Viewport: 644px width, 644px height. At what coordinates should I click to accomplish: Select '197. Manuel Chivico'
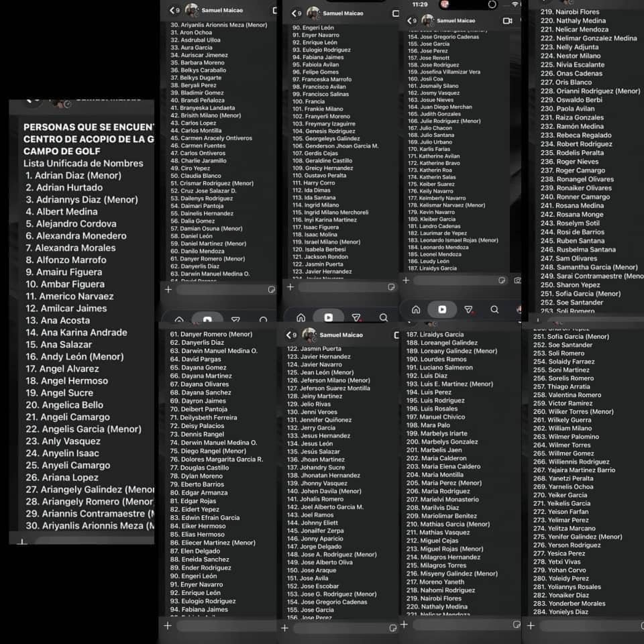tap(436, 417)
